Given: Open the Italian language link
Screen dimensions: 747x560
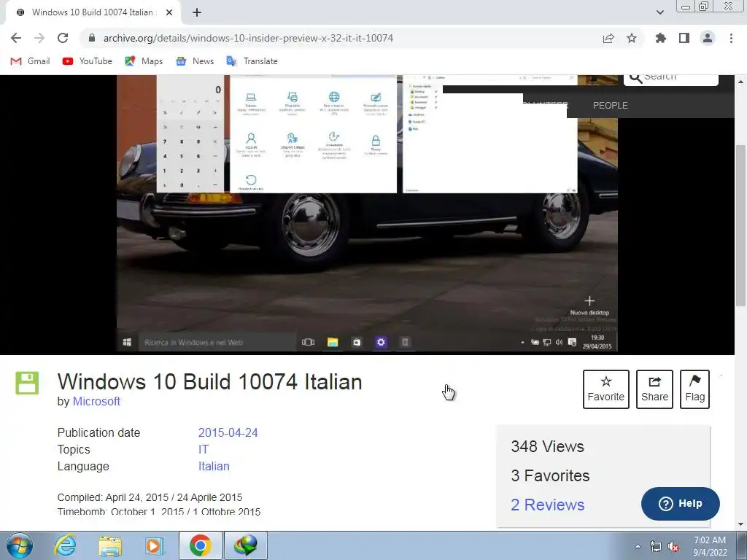Looking at the screenshot, I should pyautogui.click(x=214, y=466).
